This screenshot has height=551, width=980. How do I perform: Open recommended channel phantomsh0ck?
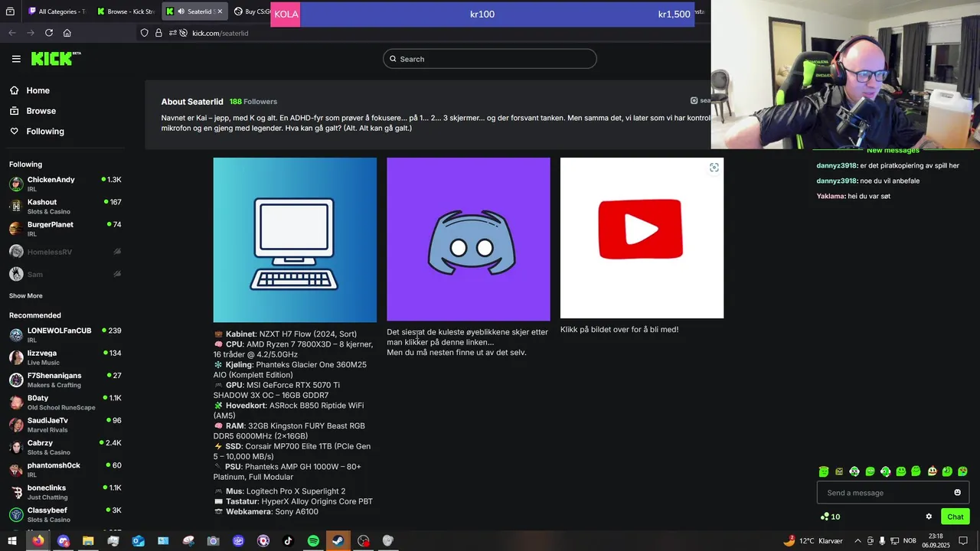(65, 469)
